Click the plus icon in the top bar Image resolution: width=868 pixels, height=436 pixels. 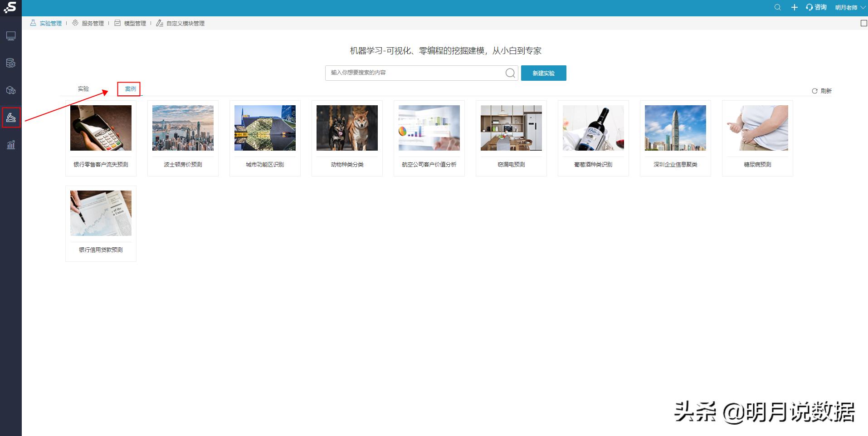coord(795,7)
